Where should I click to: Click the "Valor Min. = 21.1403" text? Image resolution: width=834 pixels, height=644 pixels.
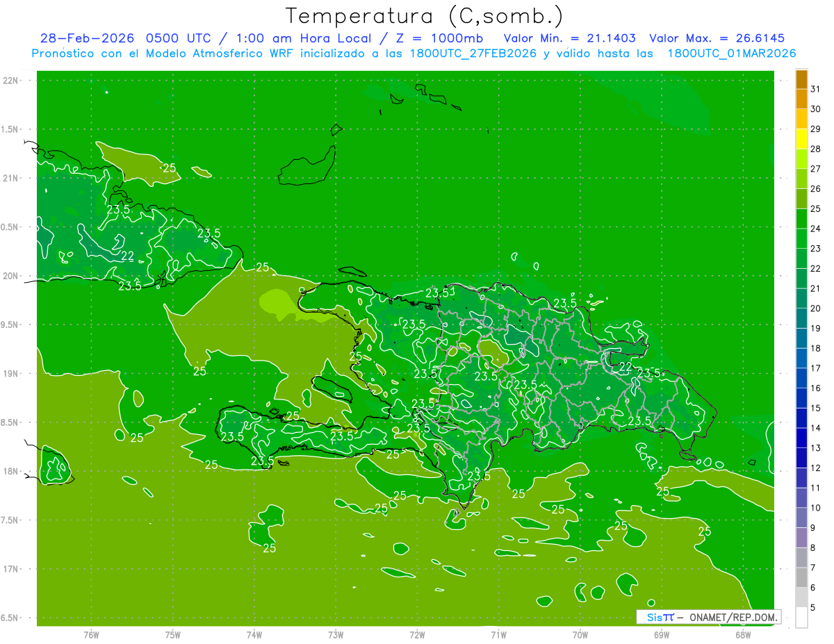569,38
